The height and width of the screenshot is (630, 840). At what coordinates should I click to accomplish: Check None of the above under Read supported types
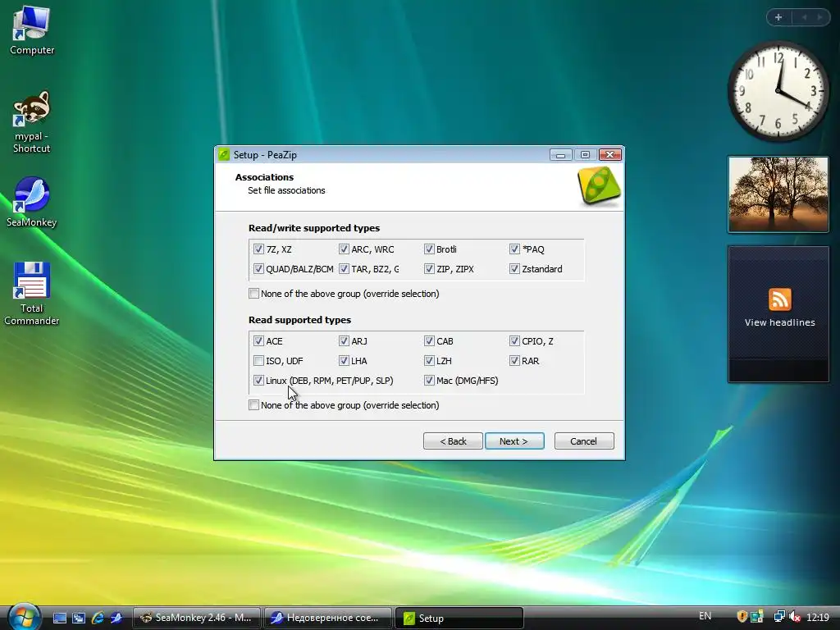254,405
